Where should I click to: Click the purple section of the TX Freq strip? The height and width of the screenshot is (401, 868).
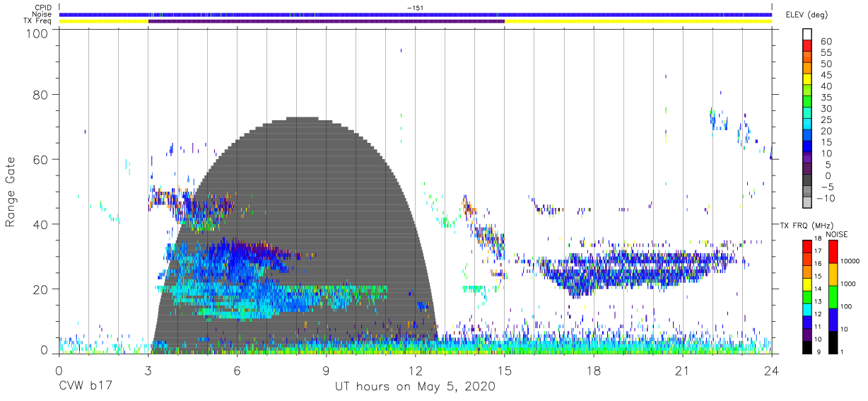click(x=326, y=21)
